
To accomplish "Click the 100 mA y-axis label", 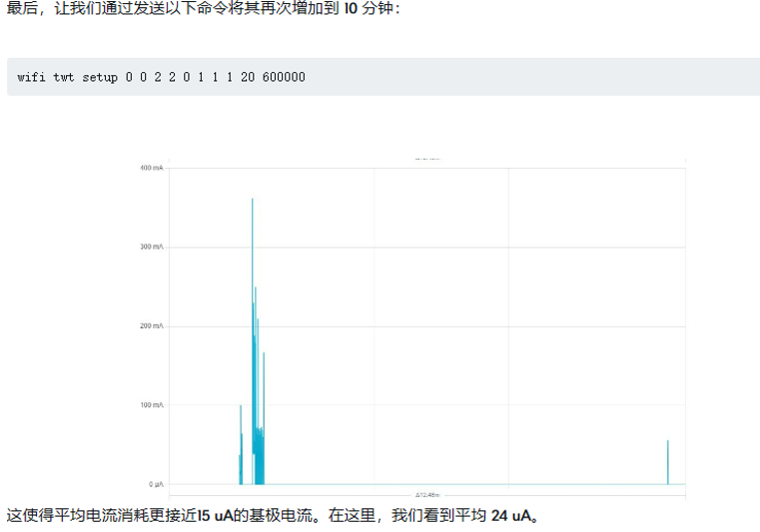I will 152,404.
